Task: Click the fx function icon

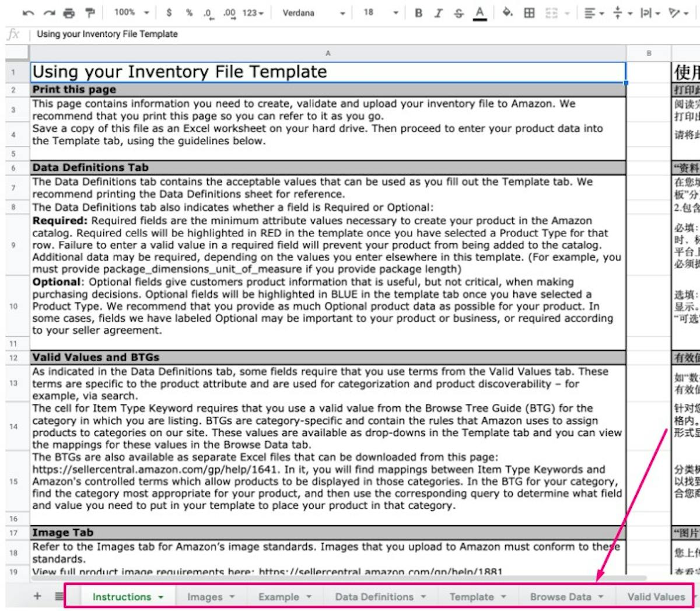Action: (x=13, y=34)
